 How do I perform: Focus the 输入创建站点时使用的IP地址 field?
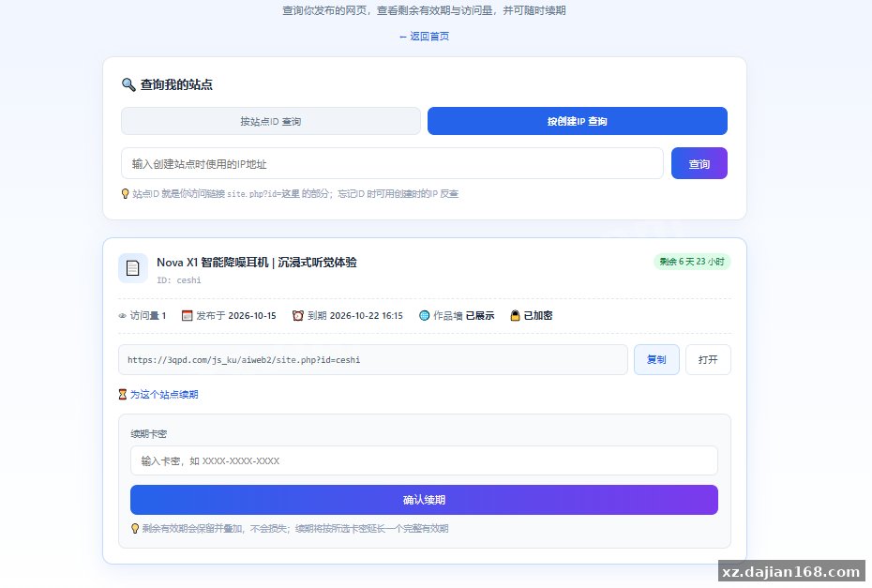tap(392, 163)
